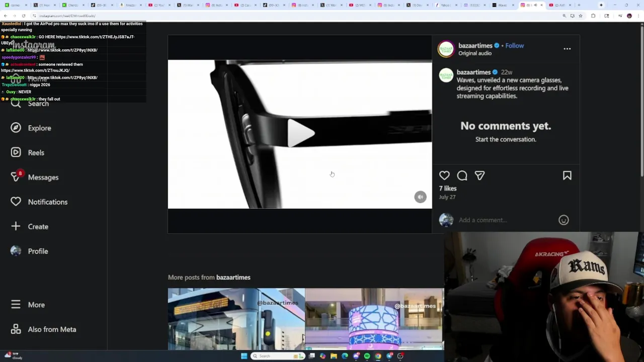Image resolution: width=644 pixels, height=362 pixels.
Task: Unmute the video with the speaker button
Action: tap(420, 197)
